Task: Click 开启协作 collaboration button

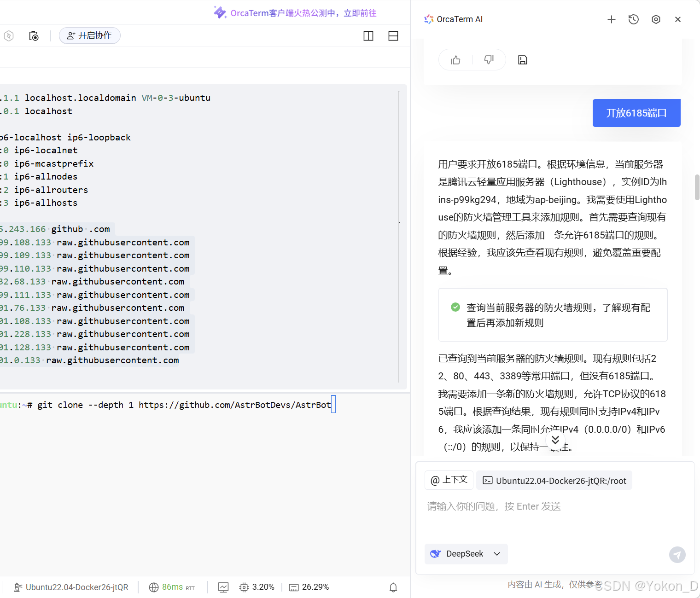Action: click(90, 35)
